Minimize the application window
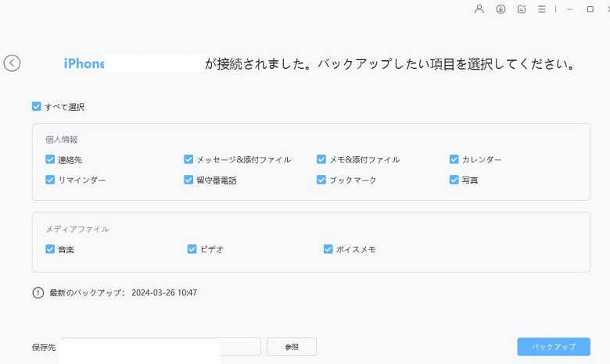 click(x=570, y=9)
